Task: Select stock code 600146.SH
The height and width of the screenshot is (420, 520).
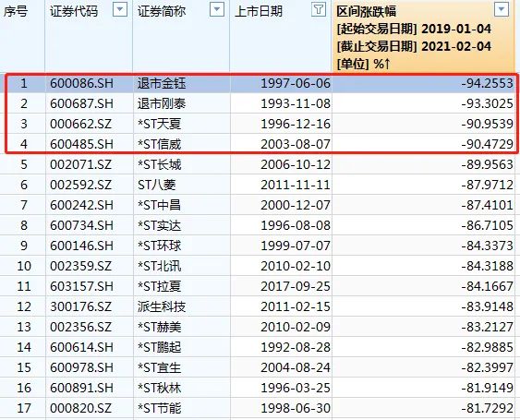Action: (81, 246)
